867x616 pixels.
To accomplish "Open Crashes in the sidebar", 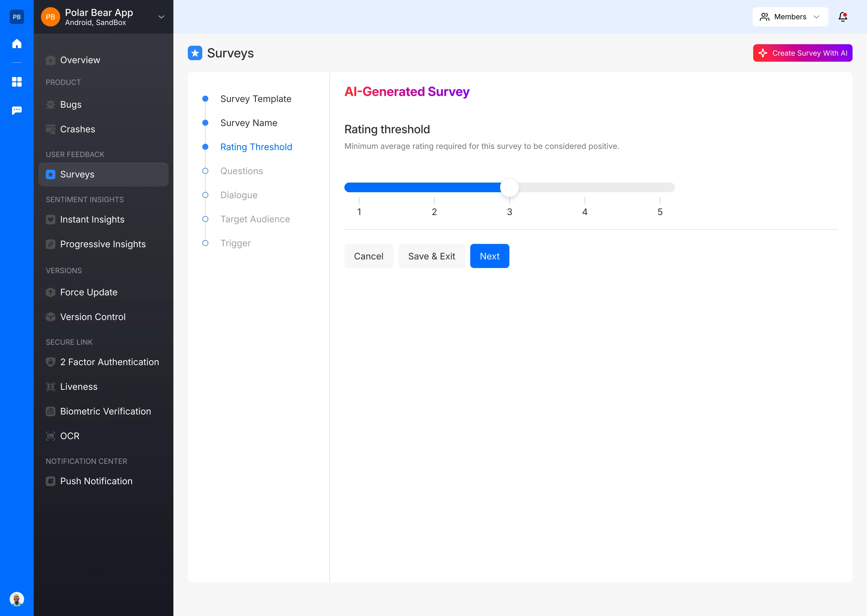I will point(77,129).
